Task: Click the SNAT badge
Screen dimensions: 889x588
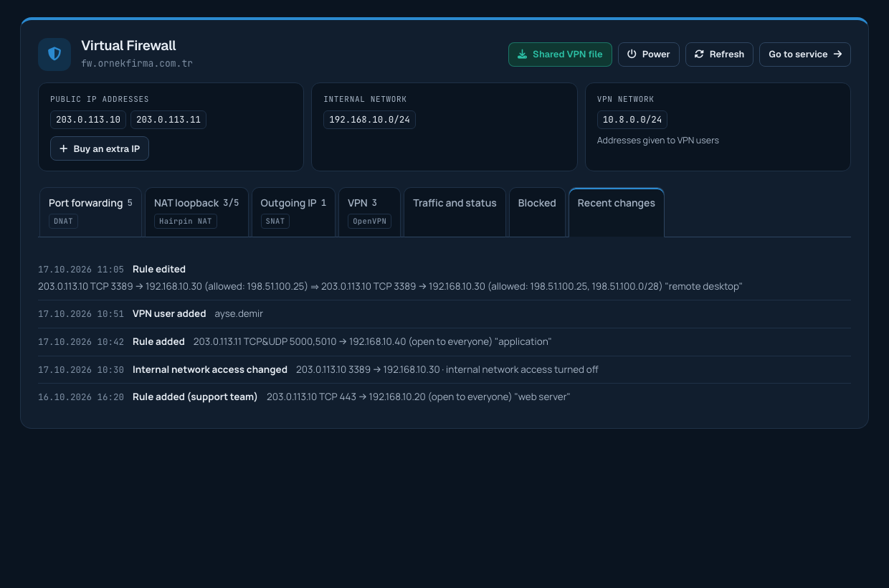Action: pos(275,221)
